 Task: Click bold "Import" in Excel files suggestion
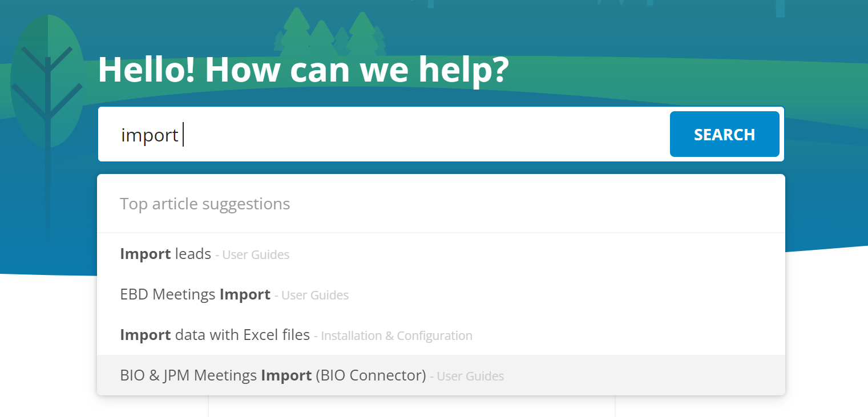[x=146, y=335]
